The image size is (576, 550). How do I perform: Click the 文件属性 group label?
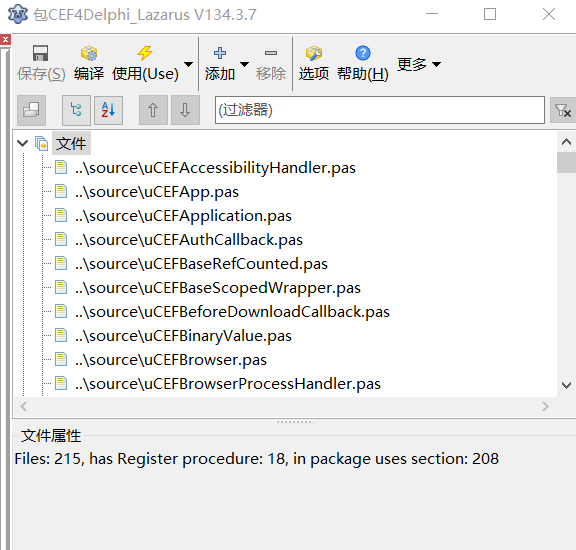point(51,436)
